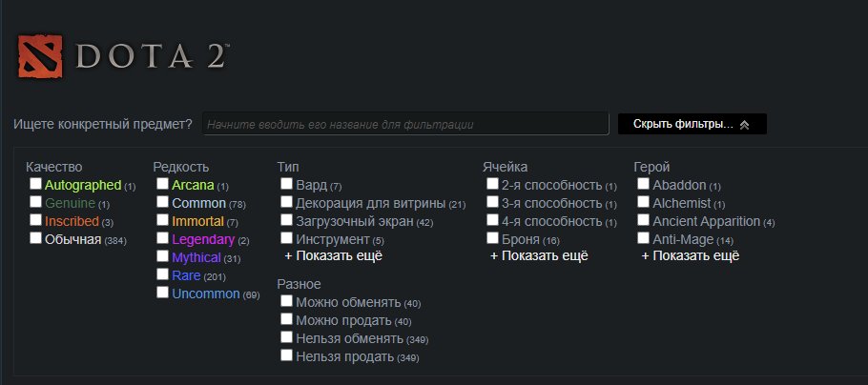
Task: Select the Загрузочный экран filter checkbox
Action: (286, 220)
